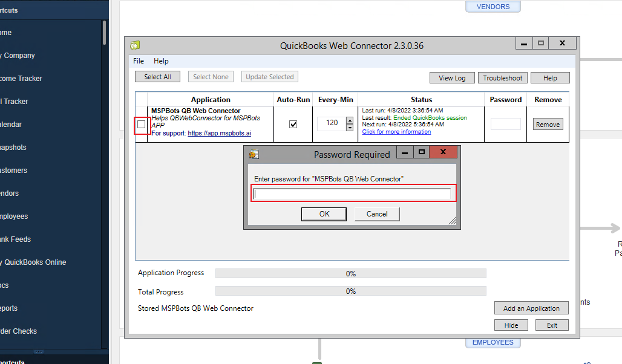The width and height of the screenshot is (622, 364).
Task: Uncheck the Auto-Run checkbox
Action: [293, 125]
